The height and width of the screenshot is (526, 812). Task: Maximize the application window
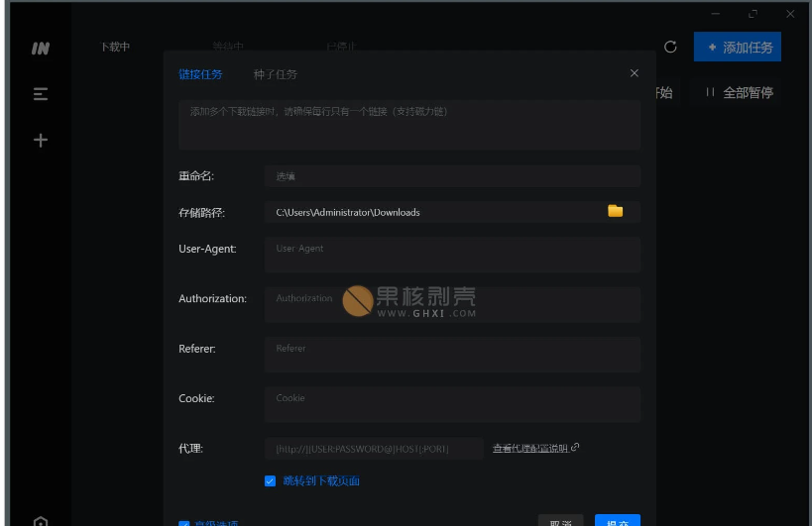(x=753, y=14)
